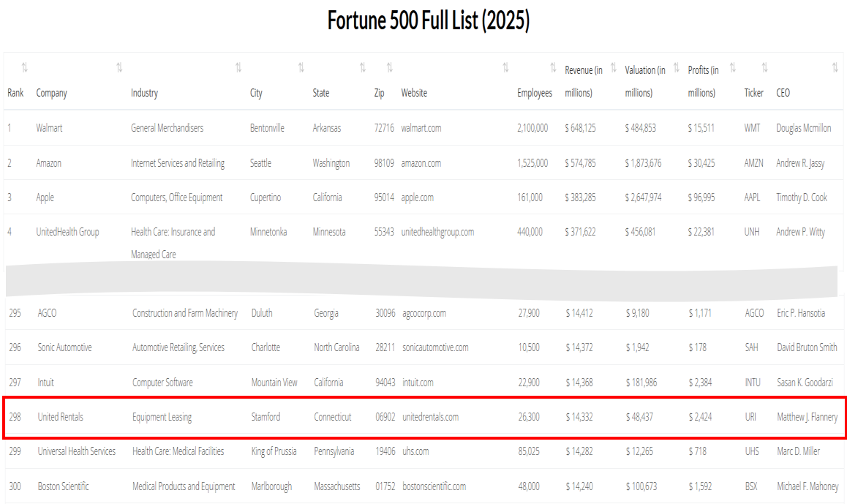
Task: Select King of Prussia city cell
Action: tap(274, 451)
